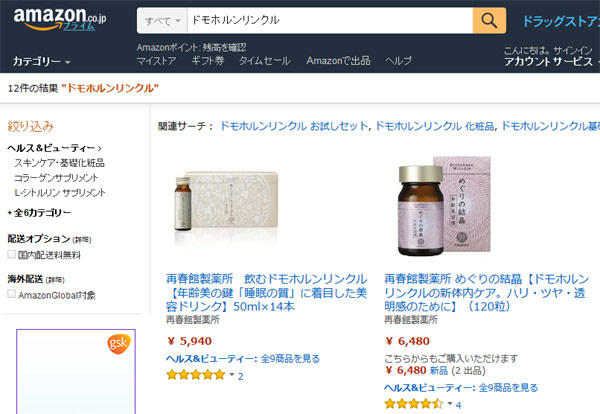Open the 4 reviews count link
Screen dimensions: 600x414
458,405
